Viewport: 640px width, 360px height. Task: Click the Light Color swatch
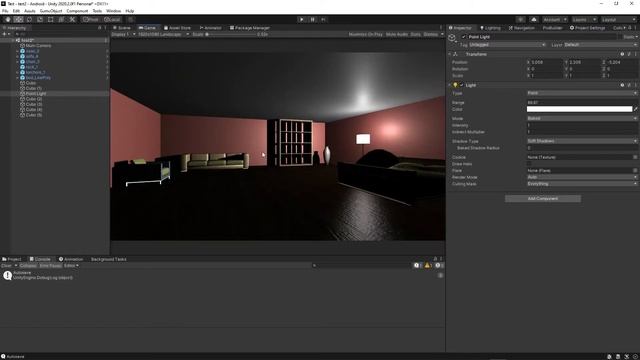pos(579,109)
